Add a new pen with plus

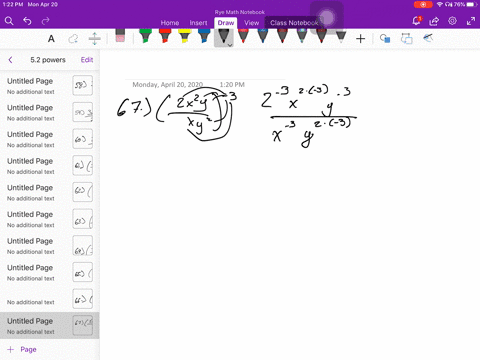360,39
